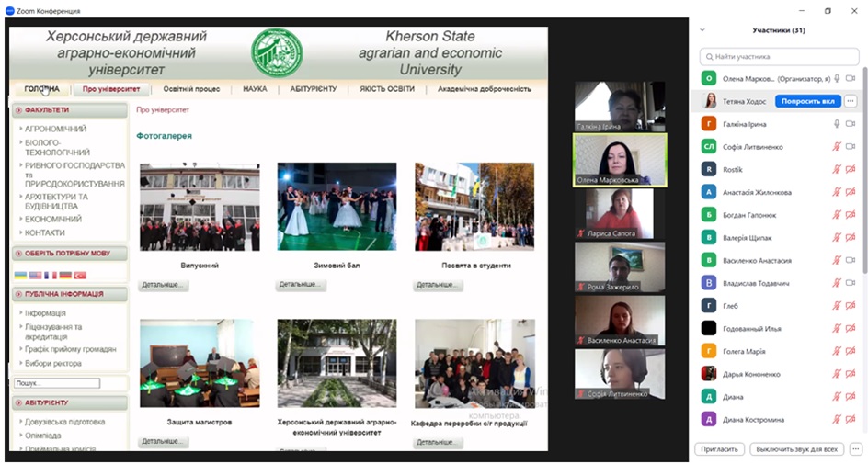Click Тетяна Ходос profile avatar
This screenshot has height=464, width=868.
pyautogui.click(x=709, y=101)
